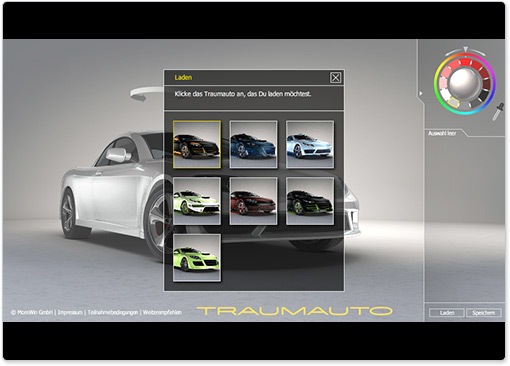This screenshot has height=366, width=510.
Task: Collapse the color panel with side arrow
Action: (421, 93)
